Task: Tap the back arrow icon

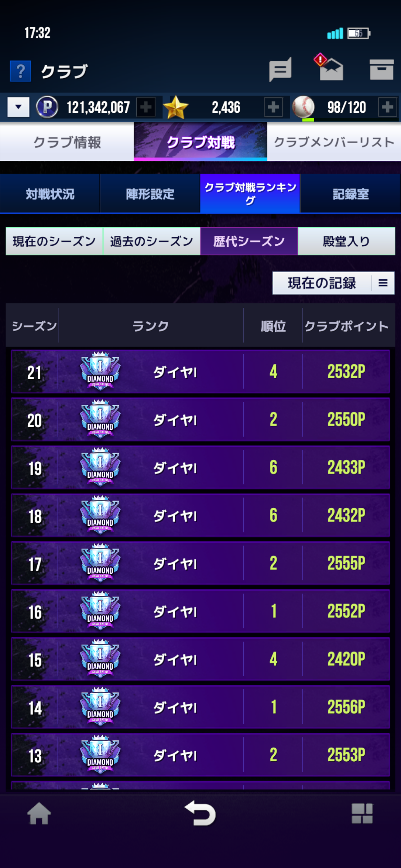Action: pos(200,813)
